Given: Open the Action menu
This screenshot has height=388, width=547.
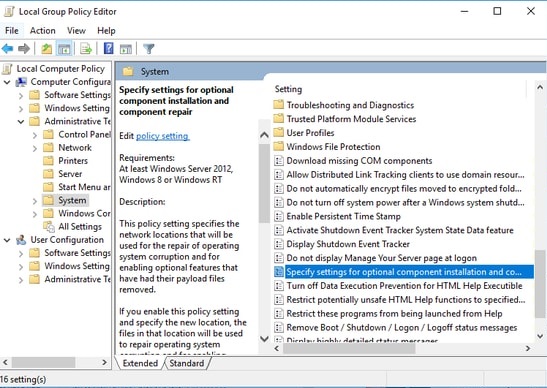Looking at the screenshot, I should point(43,31).
